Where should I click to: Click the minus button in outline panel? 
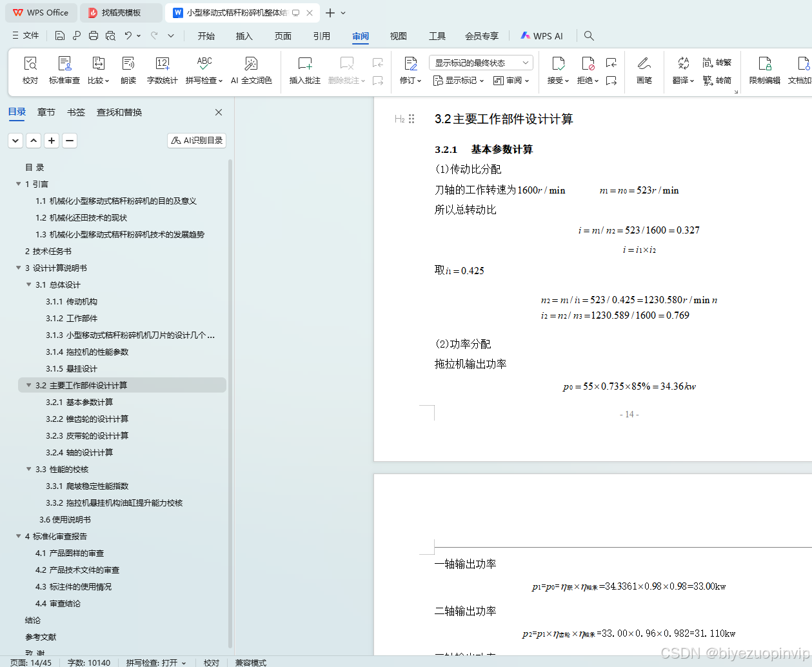click(70, 140)
